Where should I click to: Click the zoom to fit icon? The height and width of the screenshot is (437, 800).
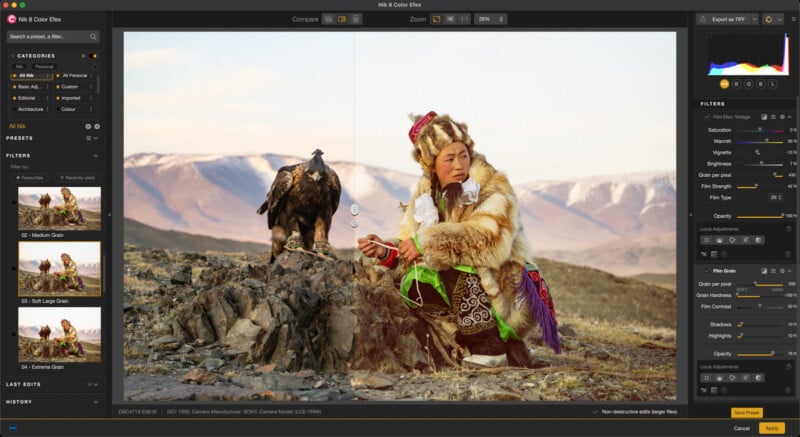[436, 19]
